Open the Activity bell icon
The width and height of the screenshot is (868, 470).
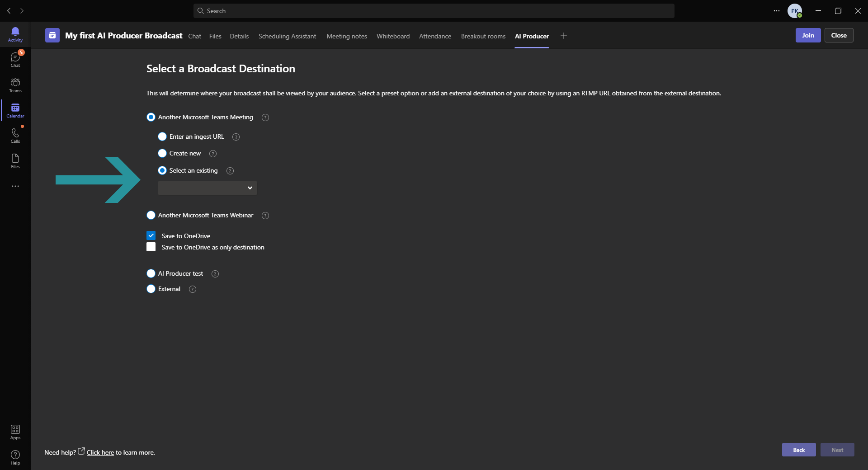tap(15, 34)
